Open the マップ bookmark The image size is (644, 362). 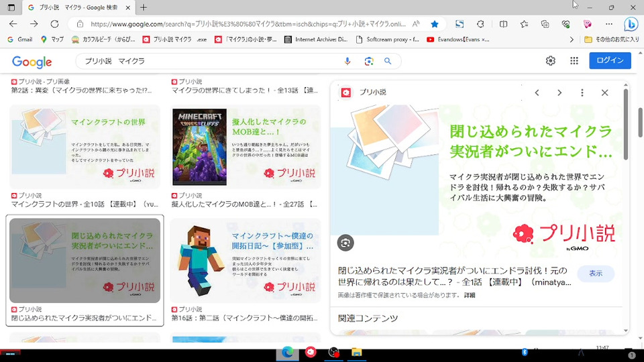click(52, 40)
